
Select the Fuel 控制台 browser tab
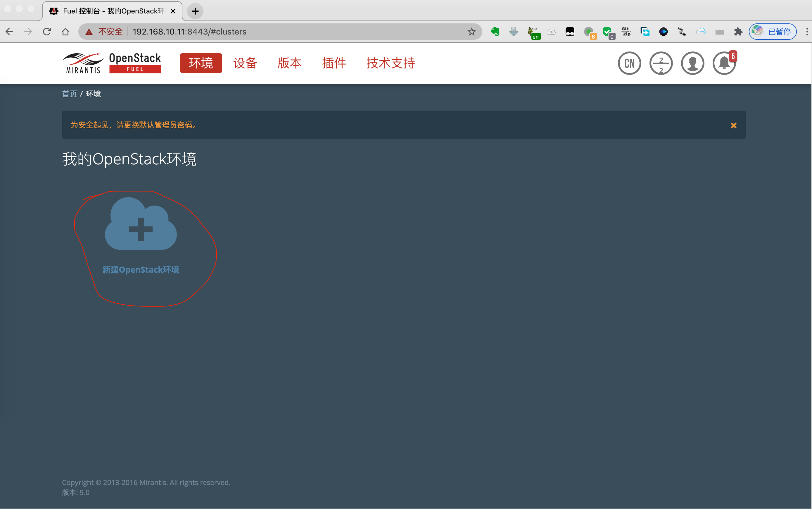[112, 11]
